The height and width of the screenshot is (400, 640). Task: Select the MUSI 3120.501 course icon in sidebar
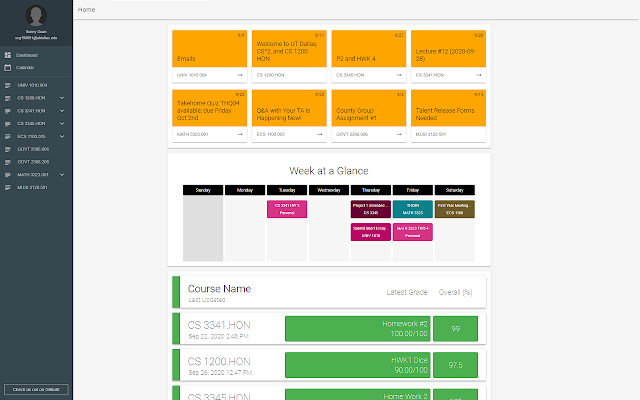click(x=7, y=188)
